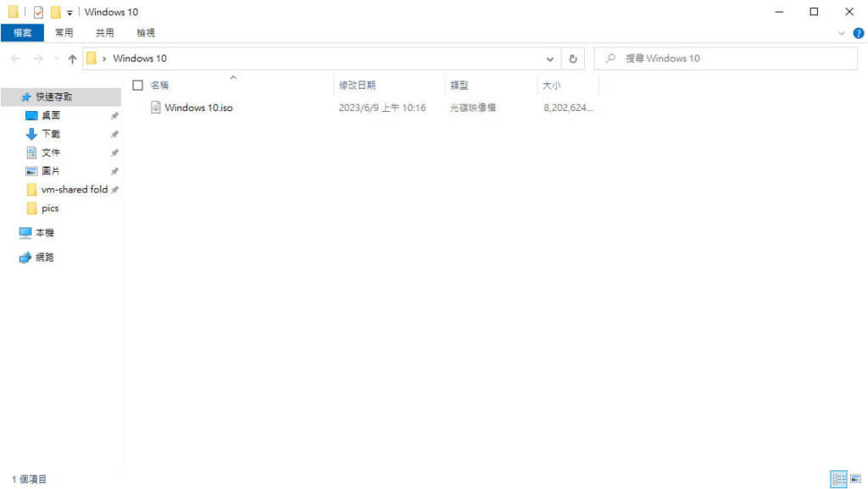Navigate back to previous folder
The width and height of the screenshot is (868, 489).
[15, 58]
